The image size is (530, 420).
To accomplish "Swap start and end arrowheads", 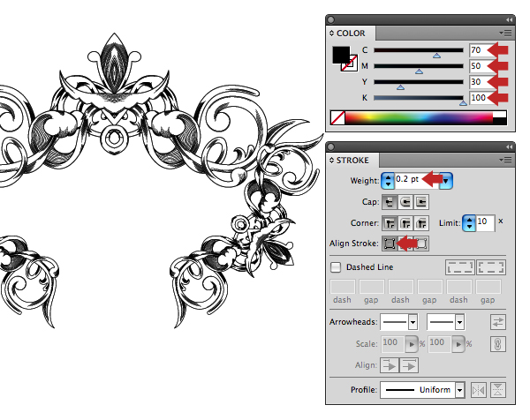I will click(x=498, y=322).
